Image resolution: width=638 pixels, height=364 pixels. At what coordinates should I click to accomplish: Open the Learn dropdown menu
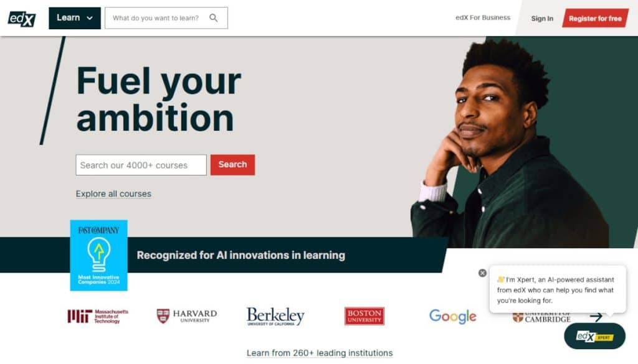pyautogui.click(x=74, y=18)
